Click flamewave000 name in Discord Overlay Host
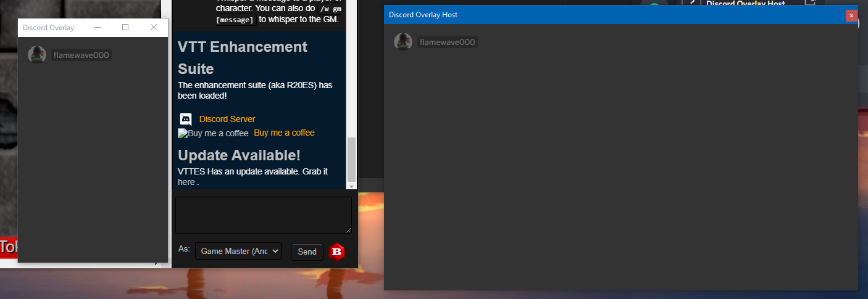This screenshot has height=299, width=868. click(x=448, y=42)
